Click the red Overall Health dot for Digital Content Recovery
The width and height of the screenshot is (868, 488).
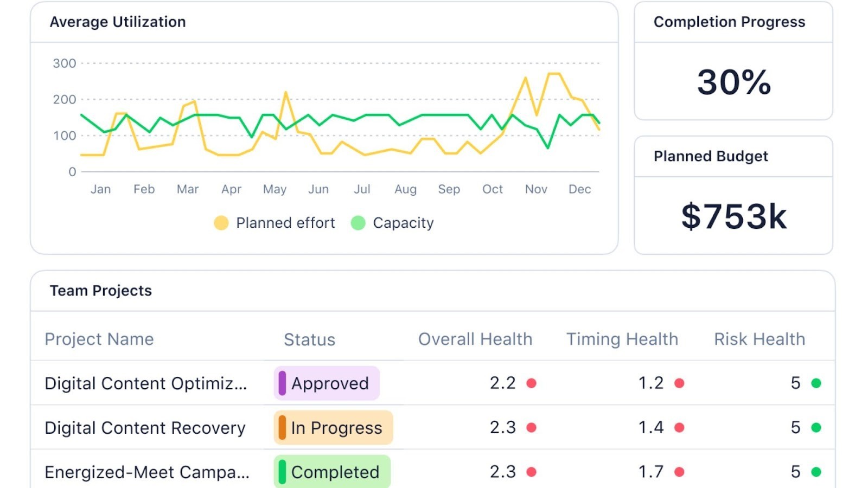pos(531,427)
